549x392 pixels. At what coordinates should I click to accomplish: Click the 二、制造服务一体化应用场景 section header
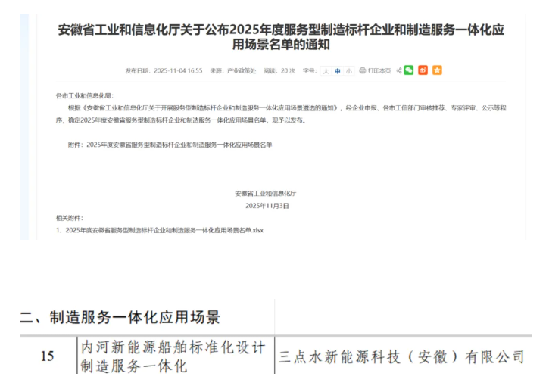(120, 317)
